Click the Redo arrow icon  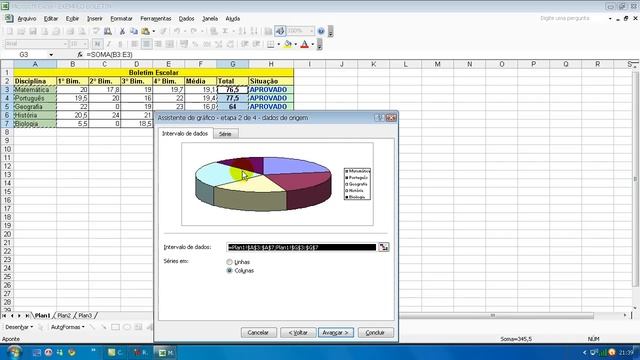coord(194,31)
